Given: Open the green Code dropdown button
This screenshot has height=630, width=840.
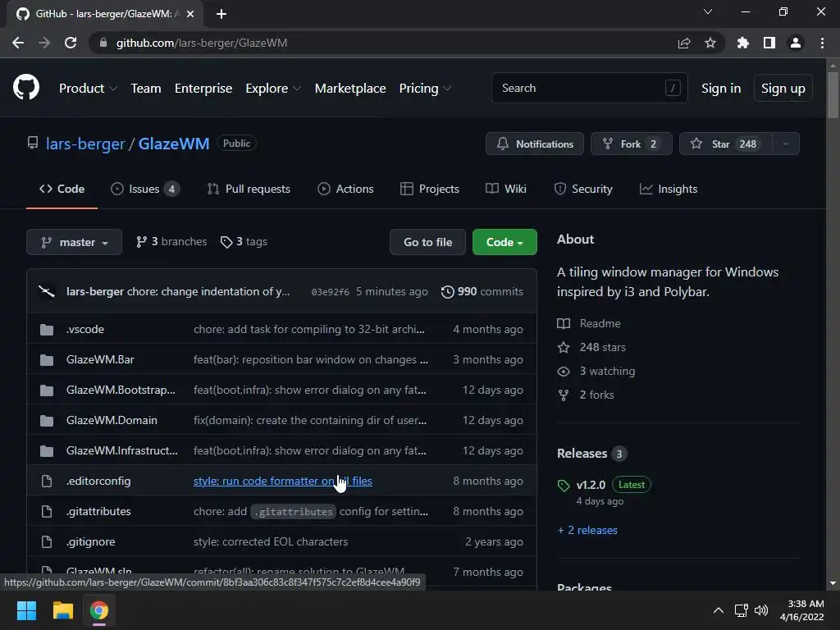Looking at the screenshot, I should pyautogui.click(x=504, y=242).
